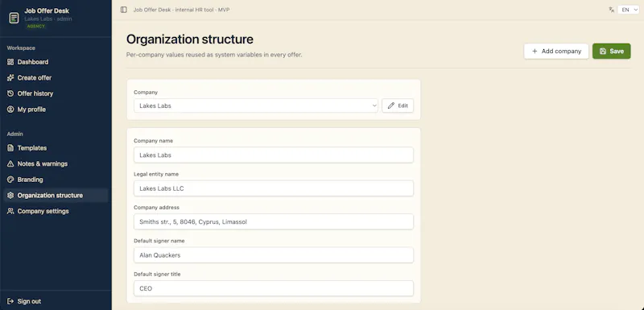Image resolution: width=644 pixels, height=310 pixels.
Task: Expand the Company select dropdown
Action: click(256, 105)
